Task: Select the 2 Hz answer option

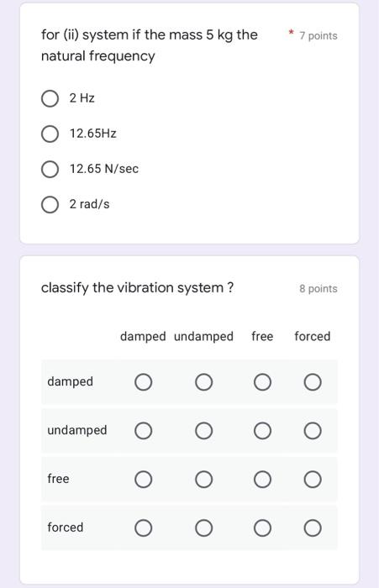Action: [50, 98]
